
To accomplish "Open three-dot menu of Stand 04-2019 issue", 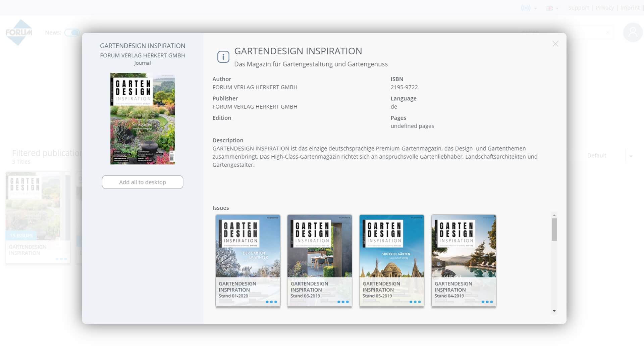I will tap(487, 302).
